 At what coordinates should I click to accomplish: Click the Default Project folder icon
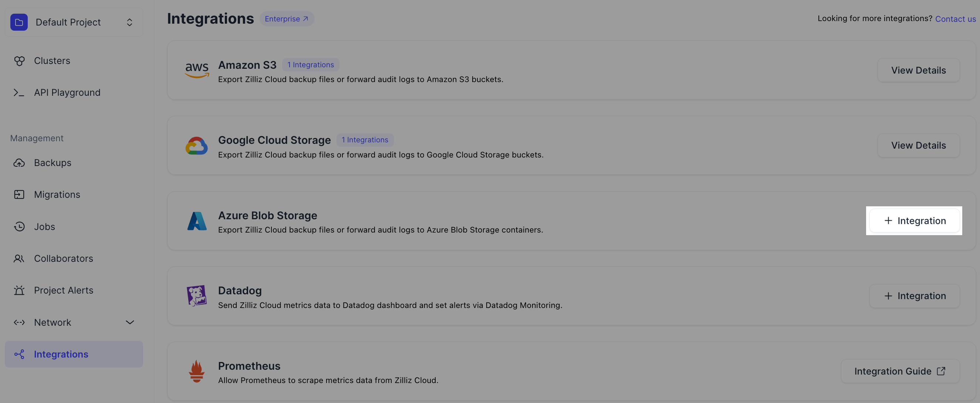19,22
